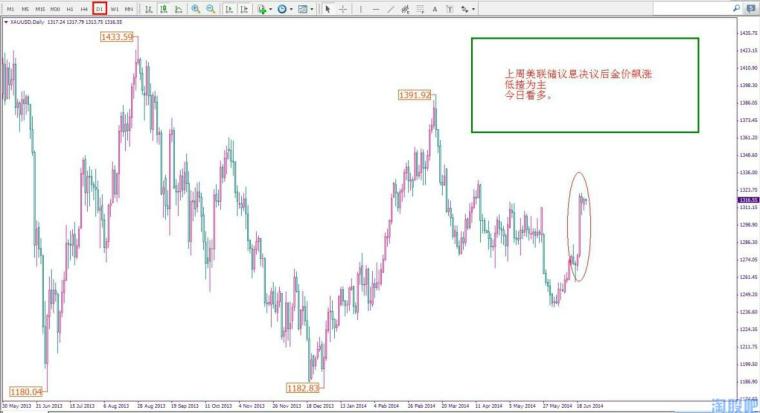Viewport: 760px width, 413px height.
Task: Switch chart to M1 timeframe
Action: click(10, 9)
